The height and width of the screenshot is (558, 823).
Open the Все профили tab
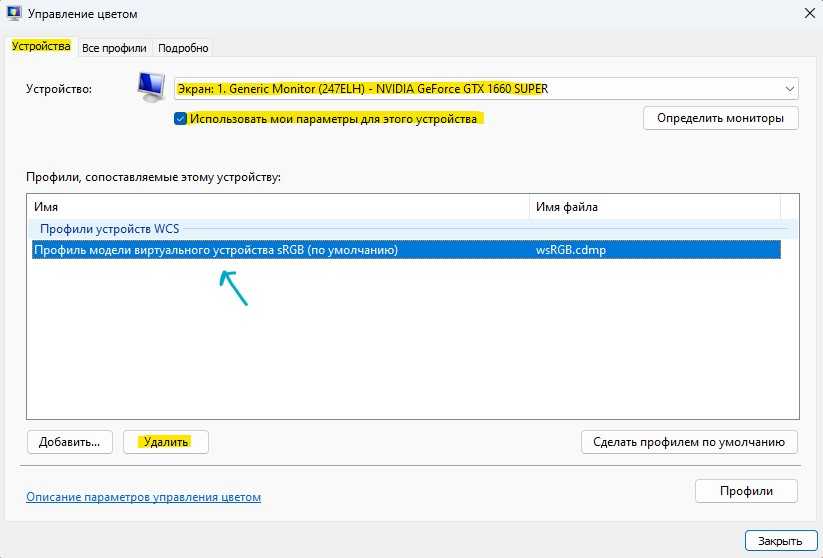pyautogui.click(x=114, y=48)
